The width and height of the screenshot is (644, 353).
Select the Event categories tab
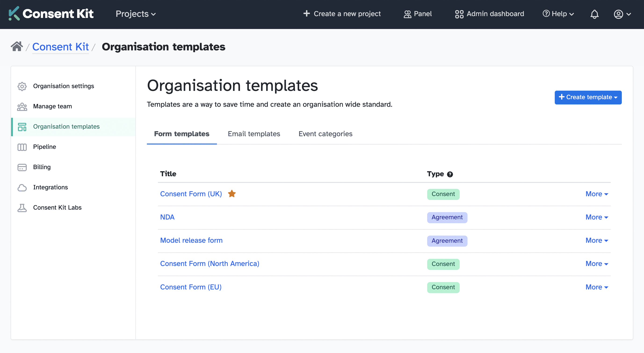click(325, 134)
